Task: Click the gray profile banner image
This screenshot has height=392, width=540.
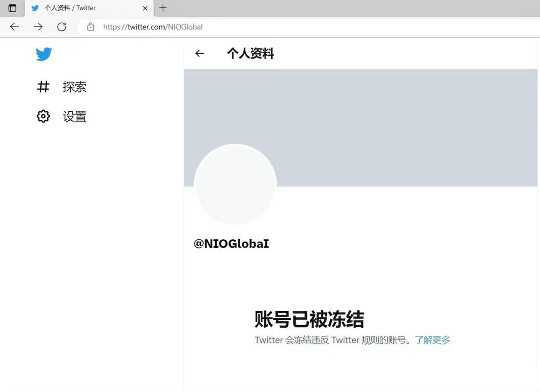Action: [361, 128]
